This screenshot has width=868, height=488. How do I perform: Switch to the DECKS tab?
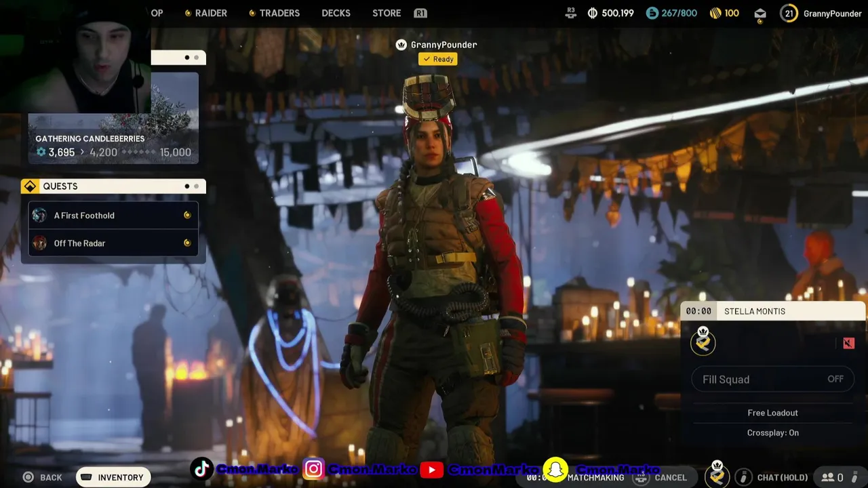point(336,13)
